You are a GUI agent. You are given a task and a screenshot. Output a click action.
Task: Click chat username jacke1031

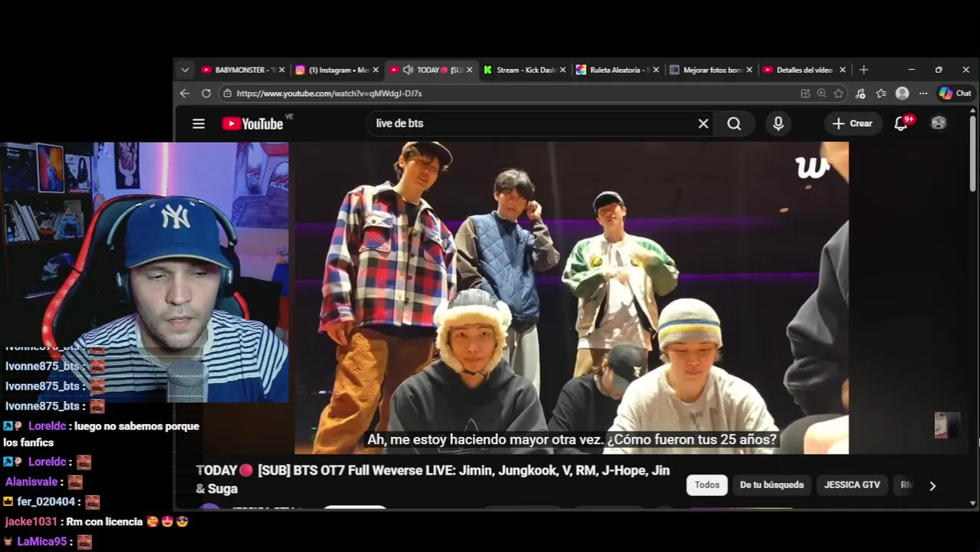pyautogui.click(x=31, y=521)
